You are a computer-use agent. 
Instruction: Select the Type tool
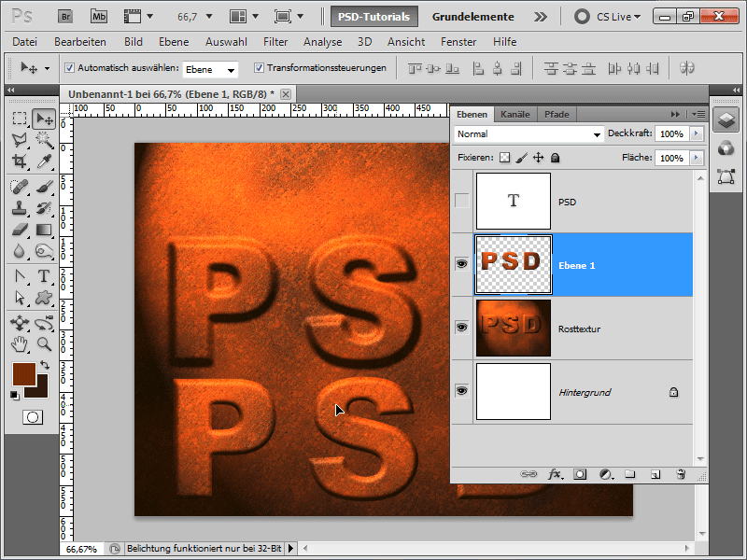pyautogui.click(x=44, y=276)
